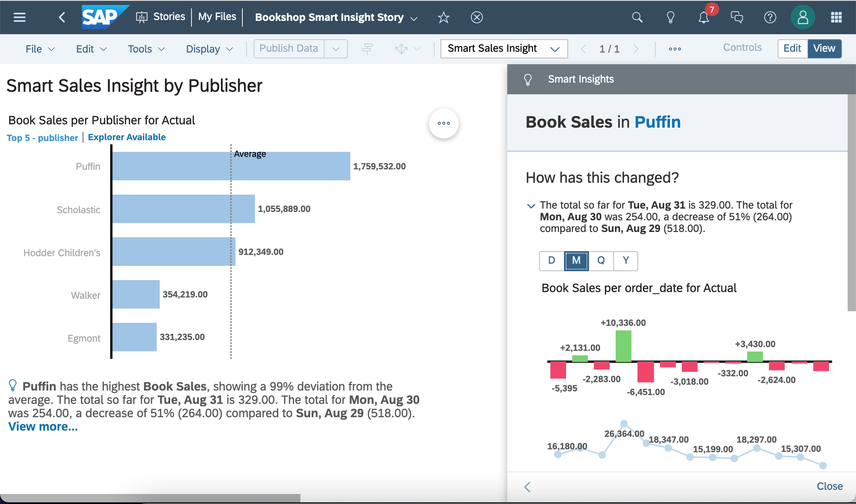This screenshot has width=856, height=504.
Task: Select the Q quarter granularity button
Action: (x=601, y=261)
